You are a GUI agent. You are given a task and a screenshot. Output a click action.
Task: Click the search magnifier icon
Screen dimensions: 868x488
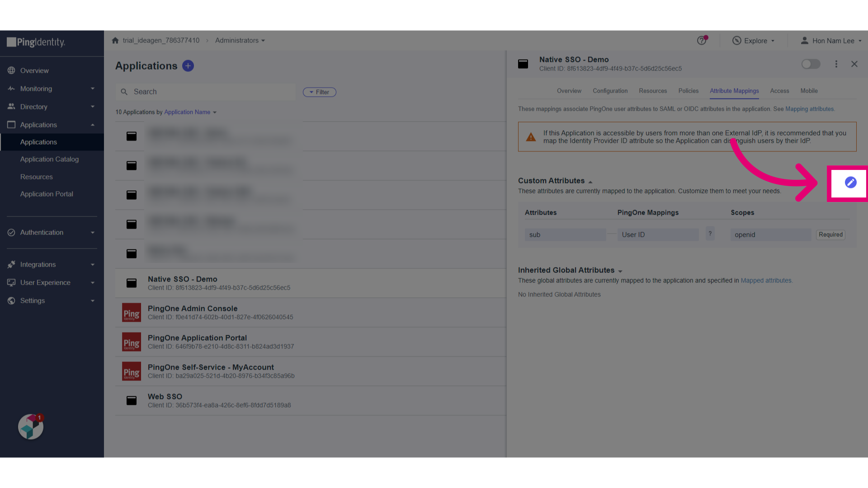pyautogui.click(x=124, y=92)
